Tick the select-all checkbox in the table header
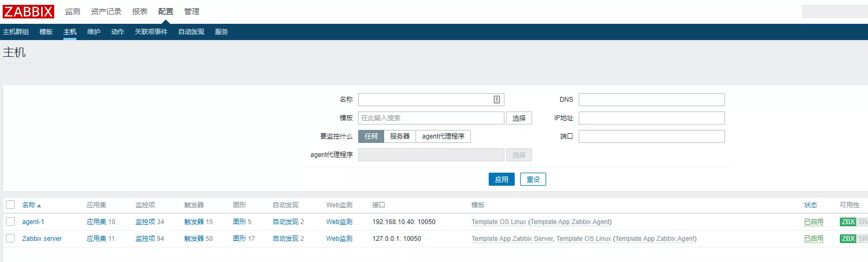This screenshot has width=868, height=262. [10, 205]
